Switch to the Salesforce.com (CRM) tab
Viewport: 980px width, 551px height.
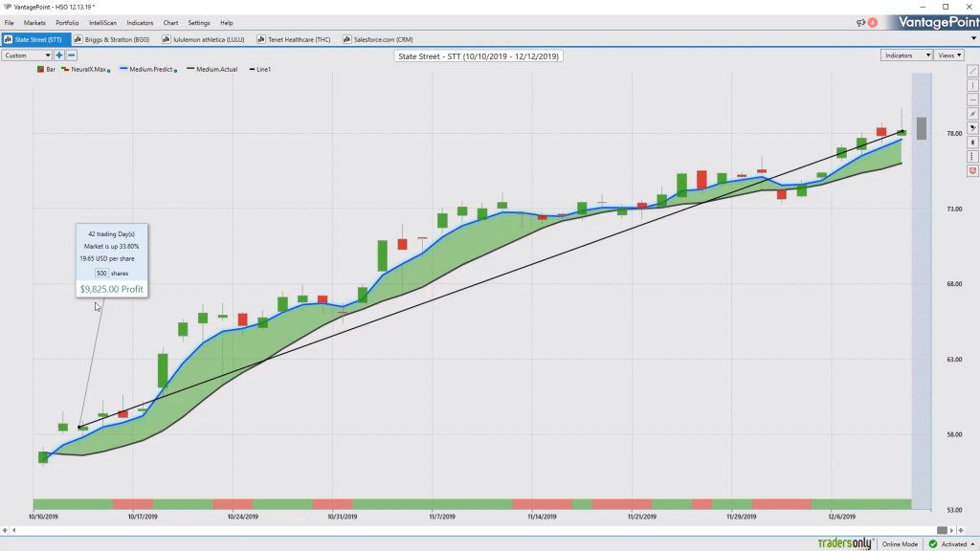pyautogui.click(x=378, y=39)
